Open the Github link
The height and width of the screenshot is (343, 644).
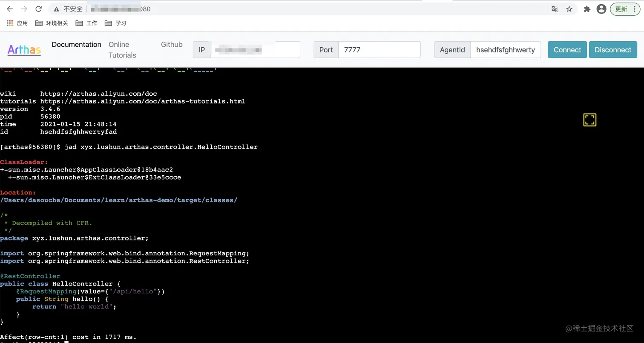click(x=172, y=44)
